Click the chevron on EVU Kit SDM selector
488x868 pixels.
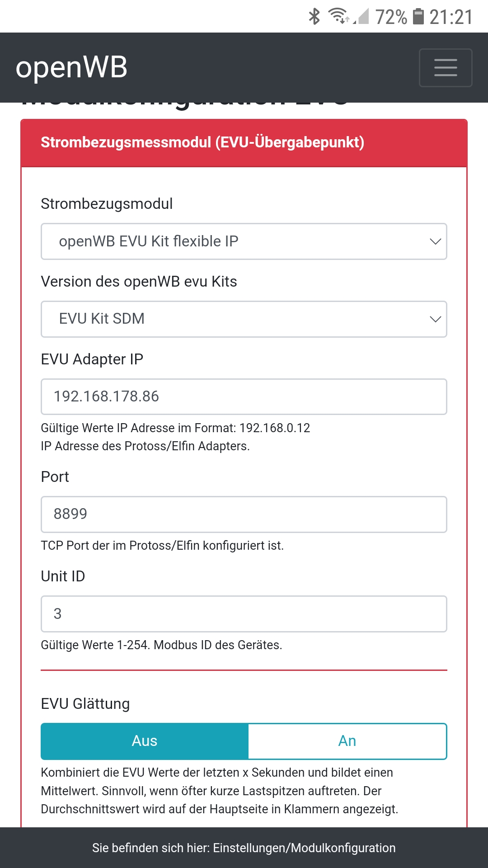coord(435,319)
